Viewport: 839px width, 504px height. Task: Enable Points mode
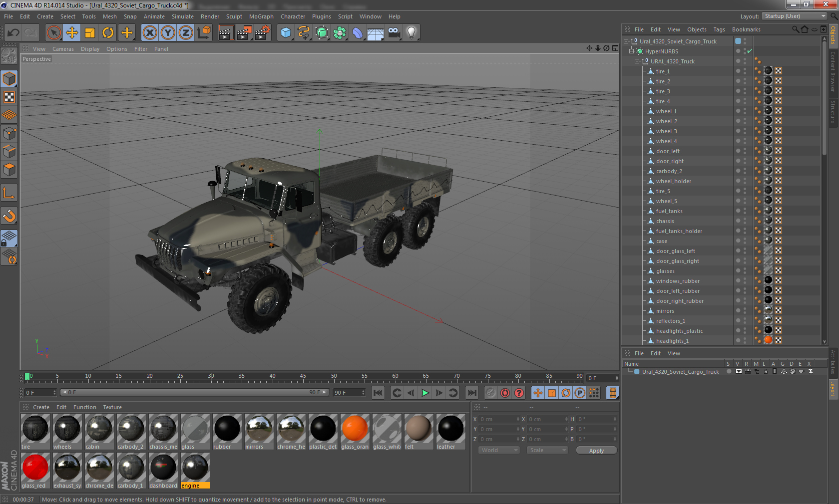tap(9, 133)
